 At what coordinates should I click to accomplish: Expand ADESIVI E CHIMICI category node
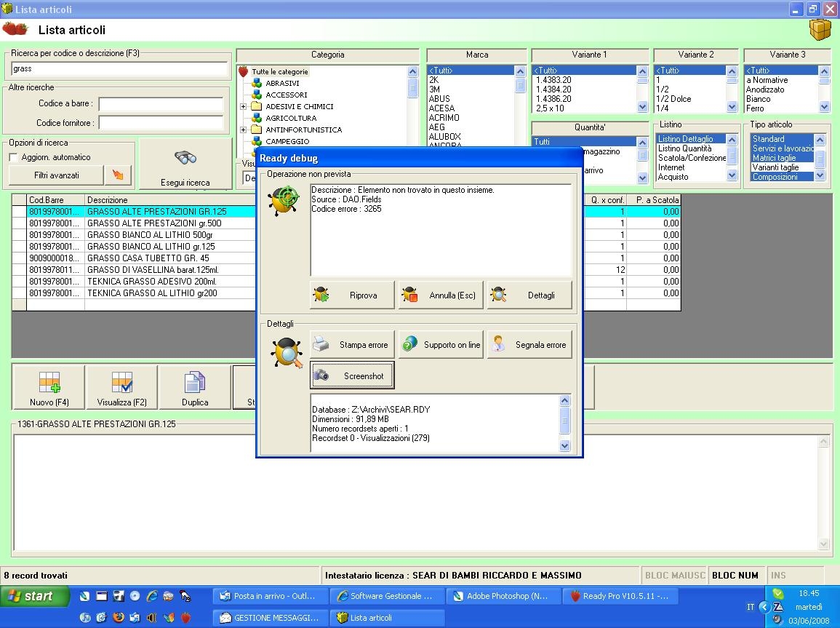(243, 107)
